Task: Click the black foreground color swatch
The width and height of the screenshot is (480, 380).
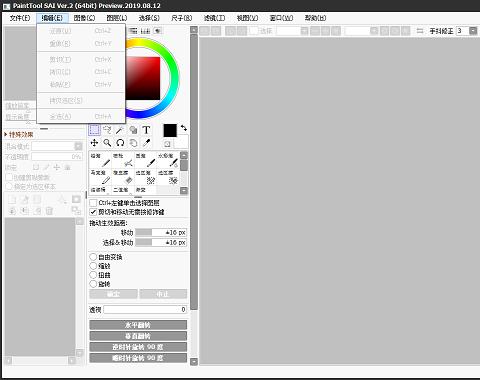Action: [x=170, y=131]
